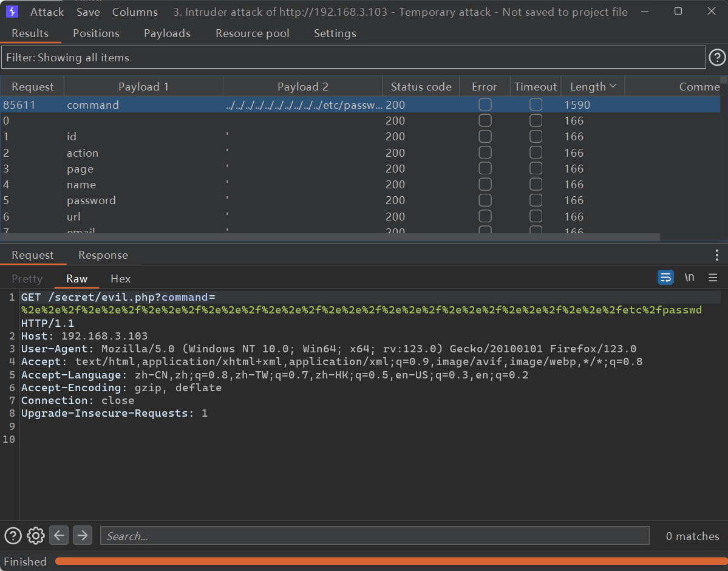Viewport: 728px width, 571px height.
Task: Toggle the word wrap icon in message editor
Action: point(666,278)
